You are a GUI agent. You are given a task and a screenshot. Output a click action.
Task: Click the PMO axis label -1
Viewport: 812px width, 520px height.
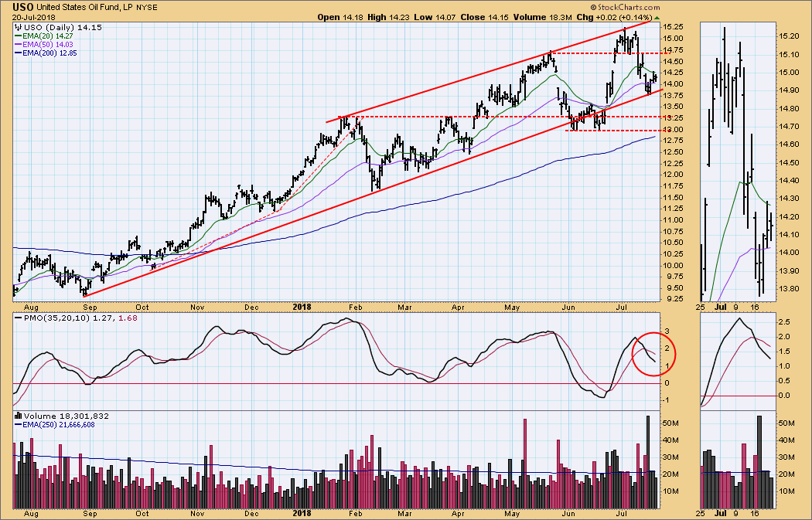click(667, 400)
